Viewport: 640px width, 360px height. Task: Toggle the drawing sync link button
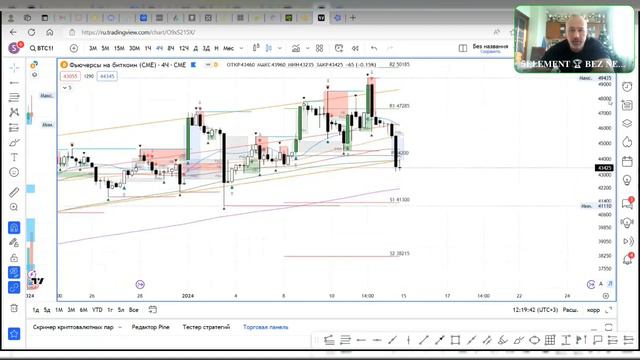point(14,287)
